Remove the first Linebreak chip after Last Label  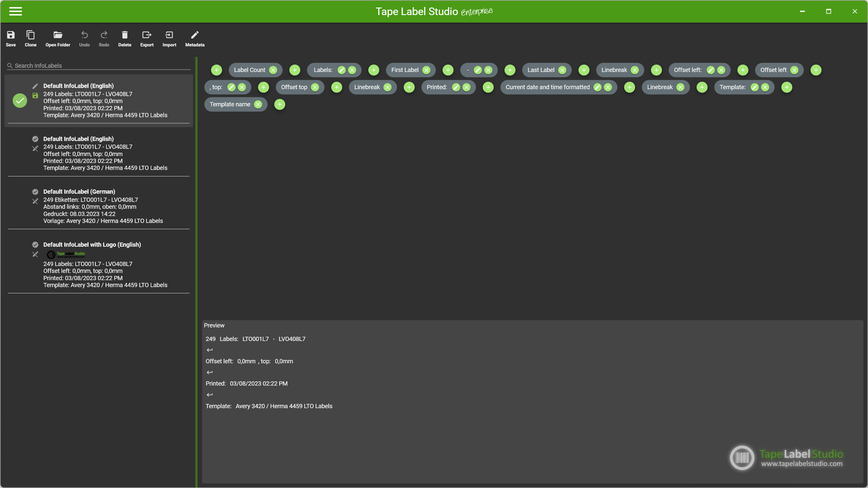click(635, 70)
